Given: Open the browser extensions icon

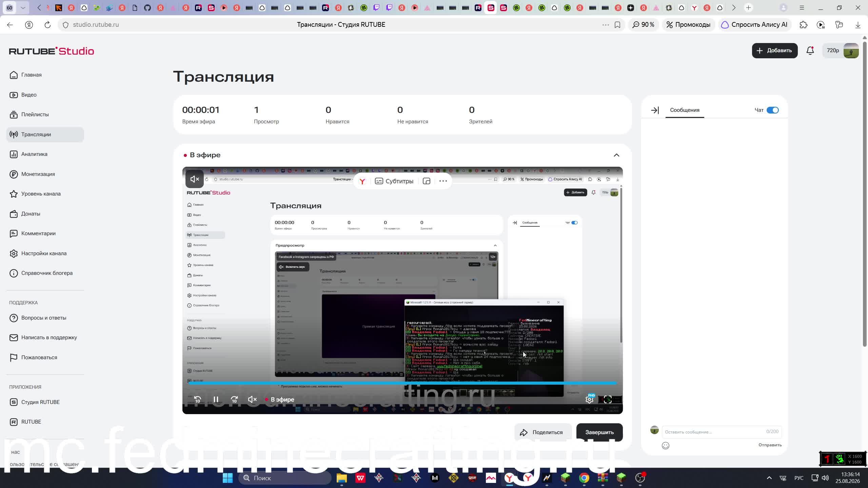Looking at the screenshot, I should point(804,25).
